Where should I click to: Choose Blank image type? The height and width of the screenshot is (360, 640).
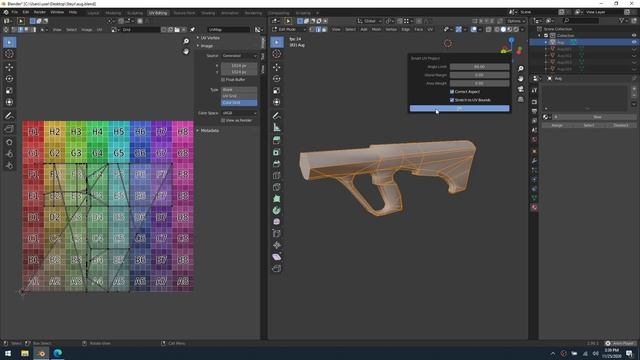[x=239, y=89]
